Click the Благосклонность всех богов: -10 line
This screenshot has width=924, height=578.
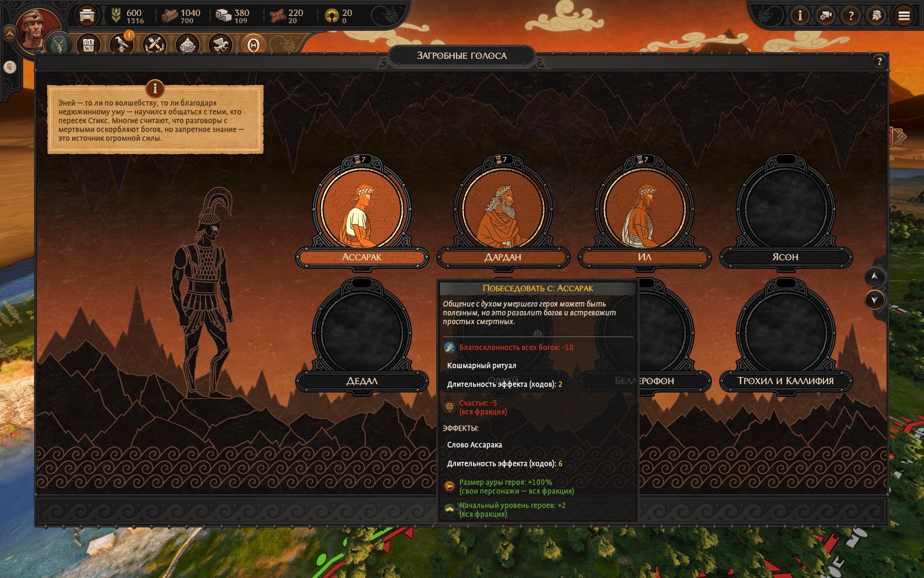509,347
